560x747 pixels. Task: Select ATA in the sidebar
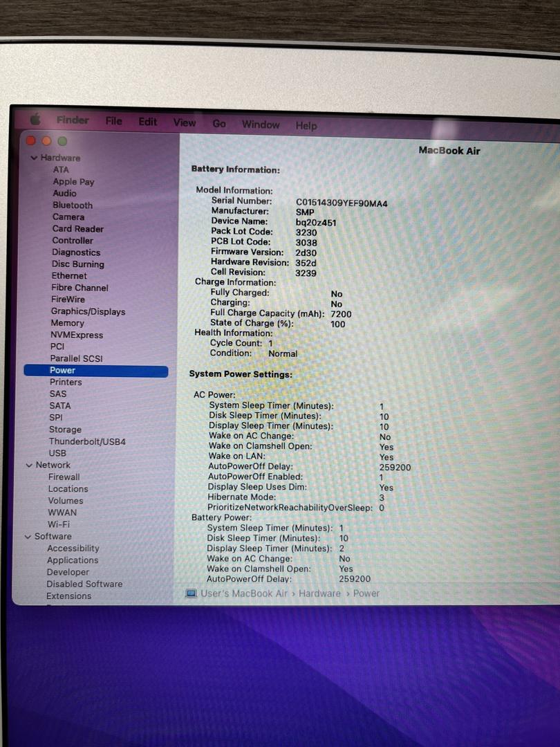(x=61, y=169)
